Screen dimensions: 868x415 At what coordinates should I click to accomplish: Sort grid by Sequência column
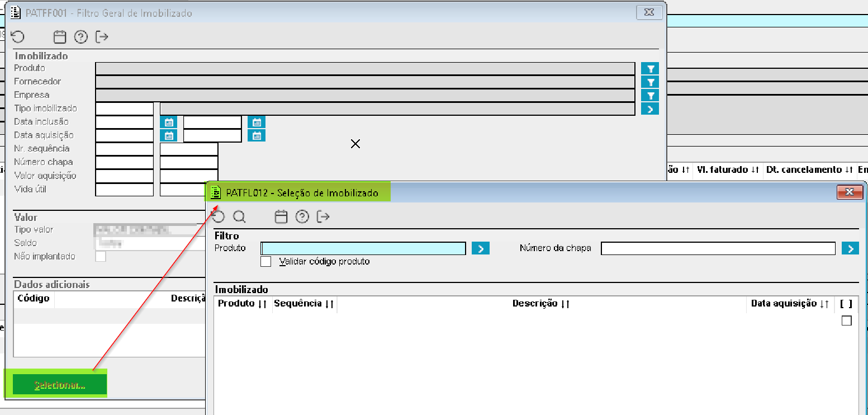[x=305, y=304]
